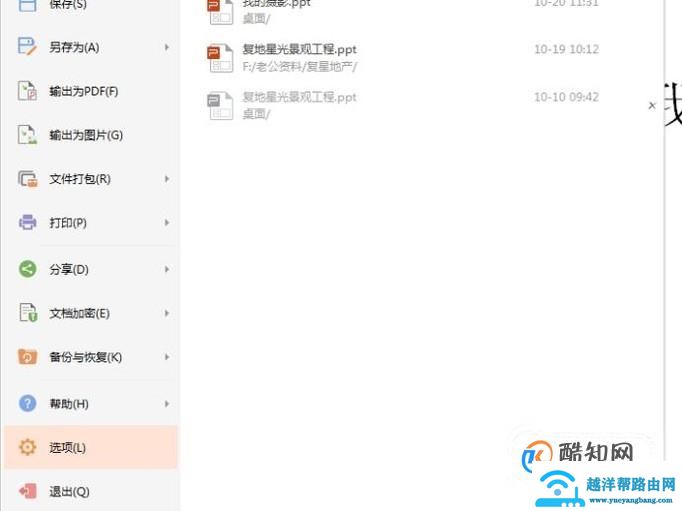The image size is (682, 511).
Task: Click the green Share (分享) icon
Action: 27,269
